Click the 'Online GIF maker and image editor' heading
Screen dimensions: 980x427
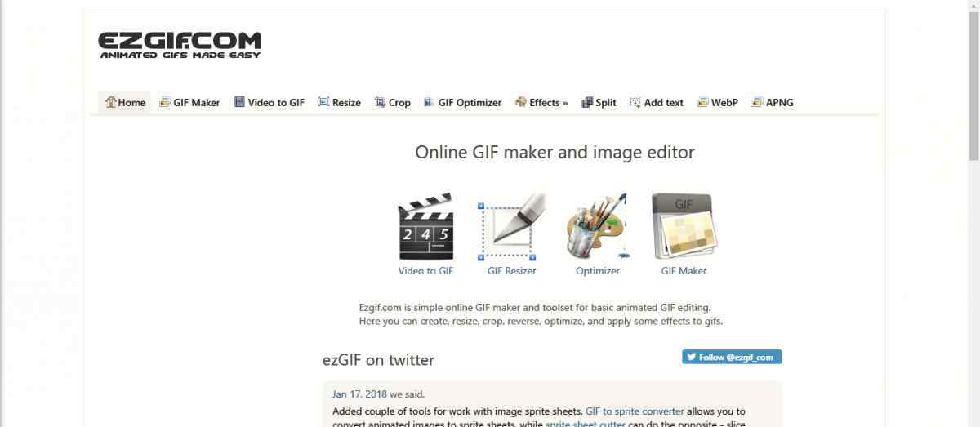(x=555, y=152)
